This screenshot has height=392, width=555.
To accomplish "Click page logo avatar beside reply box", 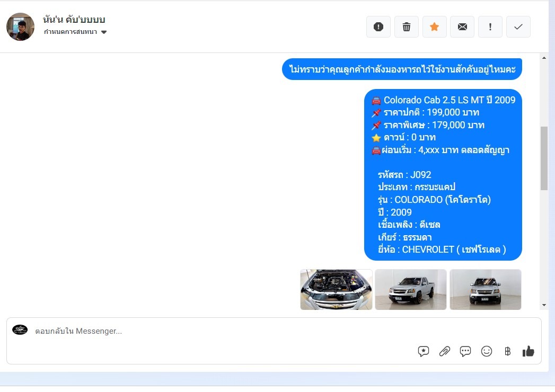I will coord(20,329).
